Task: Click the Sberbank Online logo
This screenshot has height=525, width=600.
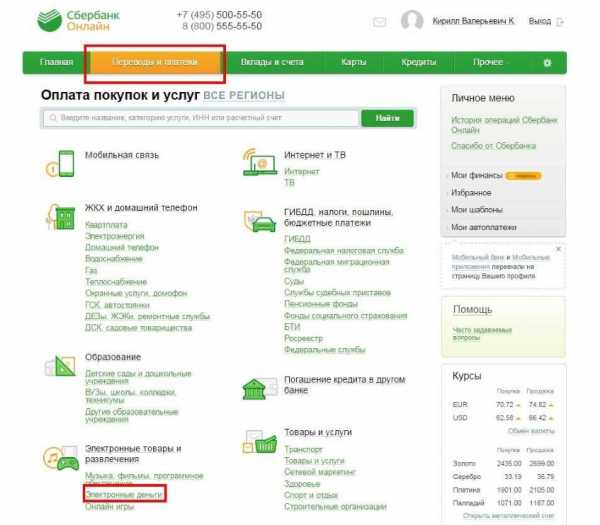Action: (x=77, y=22)
